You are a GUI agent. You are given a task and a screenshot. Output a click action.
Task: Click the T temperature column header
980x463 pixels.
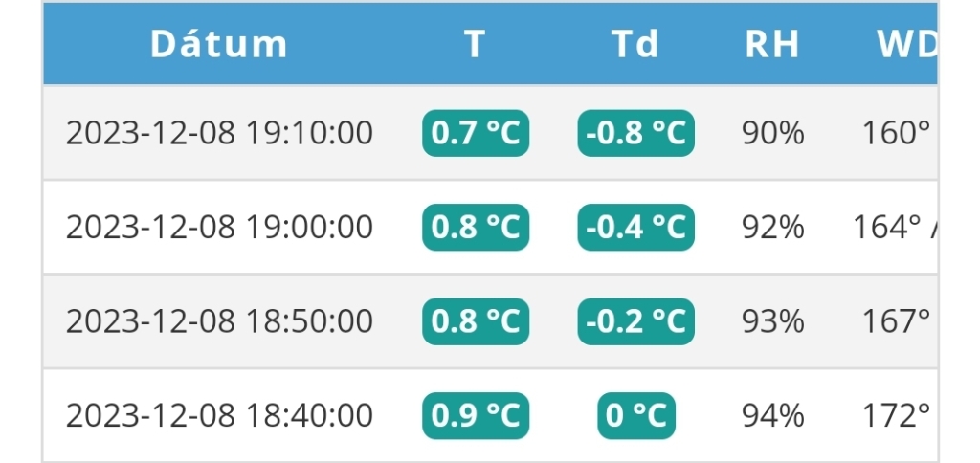[475, 44]
